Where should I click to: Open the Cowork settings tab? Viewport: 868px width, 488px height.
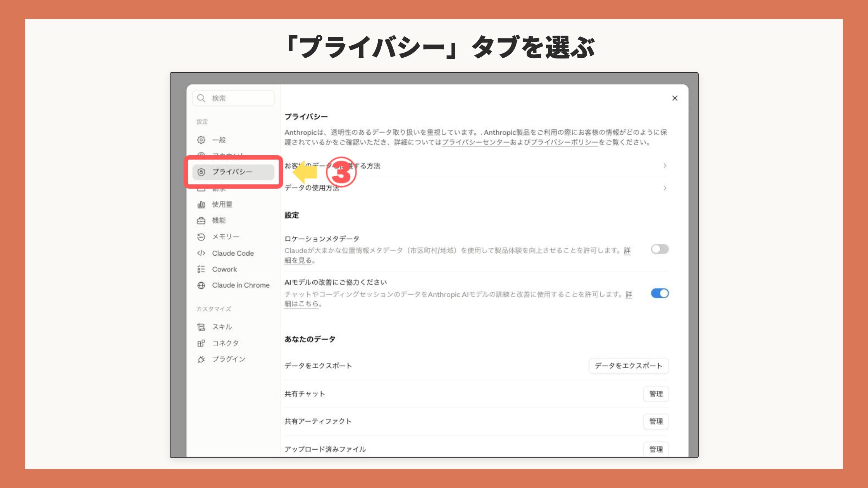pos(233,269)
